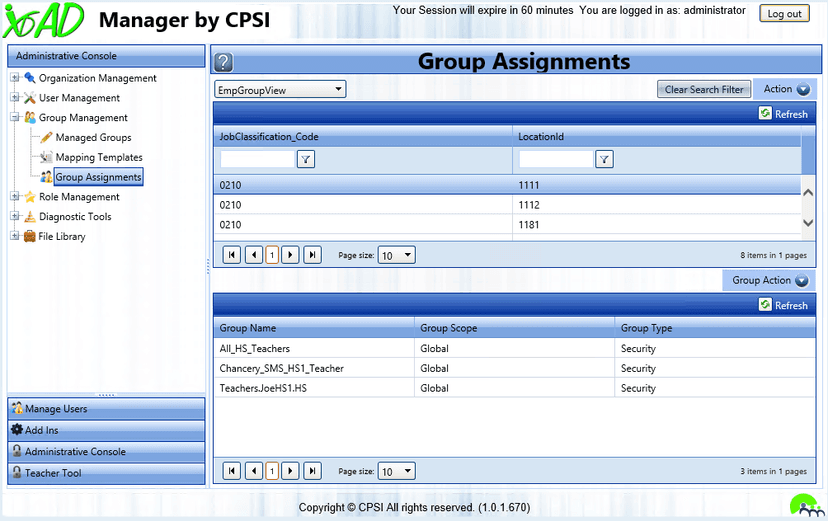Expand the Diagnostic Tools node

(x=15, y=216)
